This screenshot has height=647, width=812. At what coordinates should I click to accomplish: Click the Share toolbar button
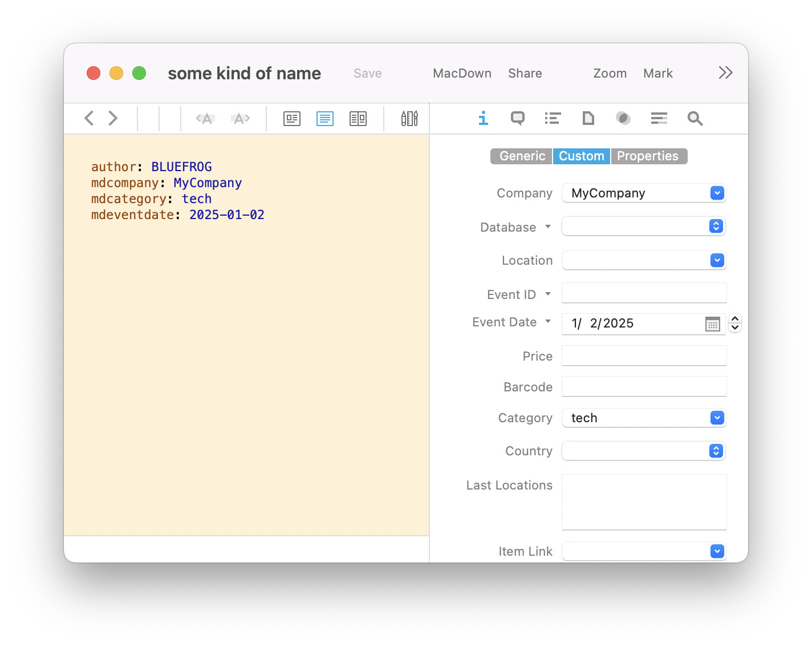coord(525,73)
